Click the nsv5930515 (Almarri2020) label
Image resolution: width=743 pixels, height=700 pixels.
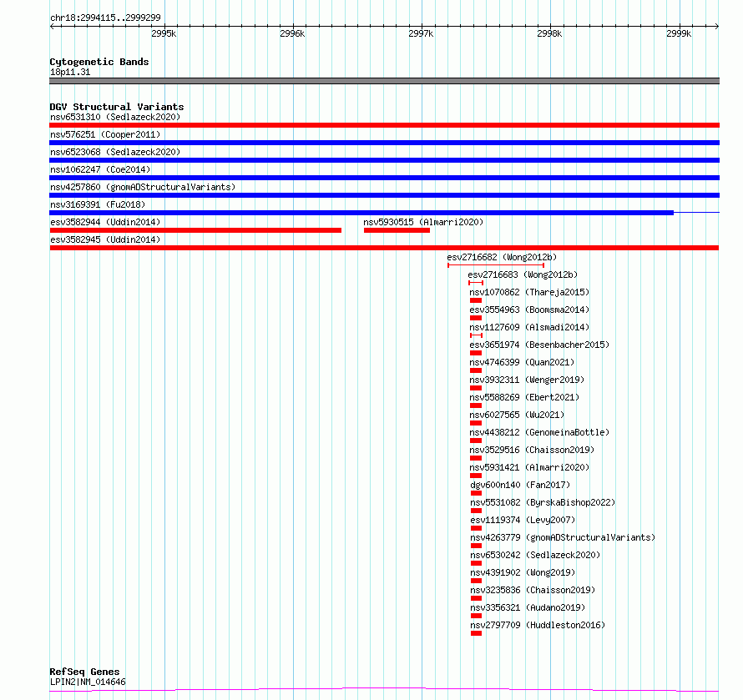423,222
